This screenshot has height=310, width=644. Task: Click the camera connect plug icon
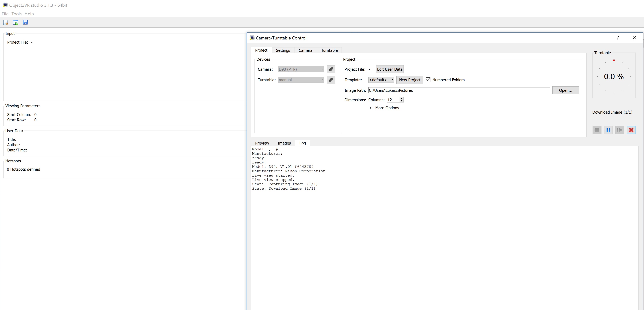[x=331, y=69]
